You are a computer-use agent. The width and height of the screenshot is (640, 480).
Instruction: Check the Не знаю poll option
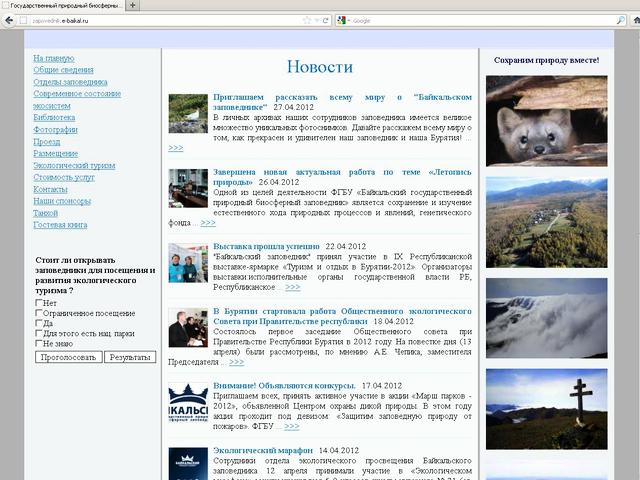pos(39,343)
